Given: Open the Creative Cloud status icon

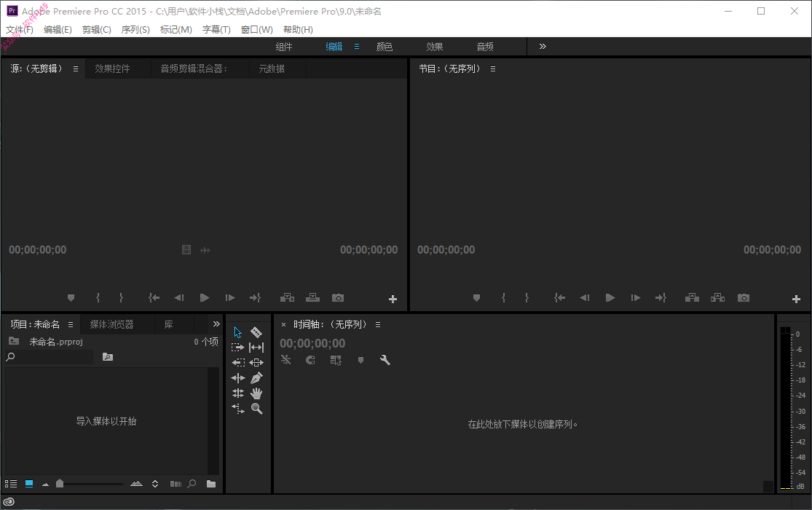Looking at the screenshot, I should 9,502.
